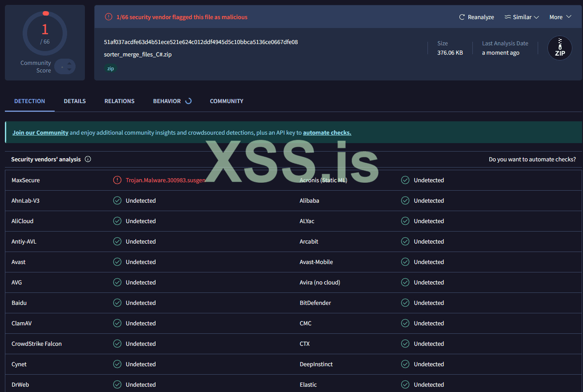The height and width of the screenshot is (392, 583).
Task: Click the Trojan.Malware.300983.susgen detection result
Action: [165, 180]
